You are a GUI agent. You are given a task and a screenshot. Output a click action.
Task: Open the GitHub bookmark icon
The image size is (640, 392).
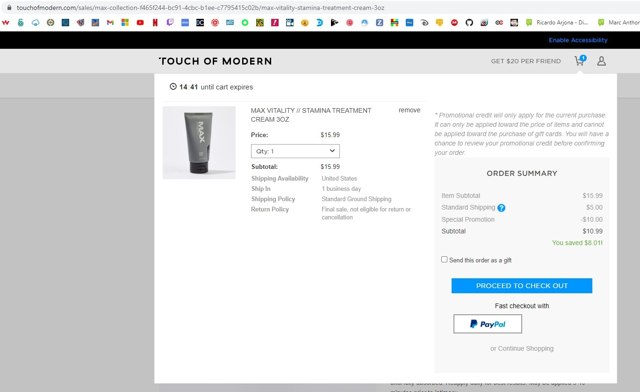469,22
